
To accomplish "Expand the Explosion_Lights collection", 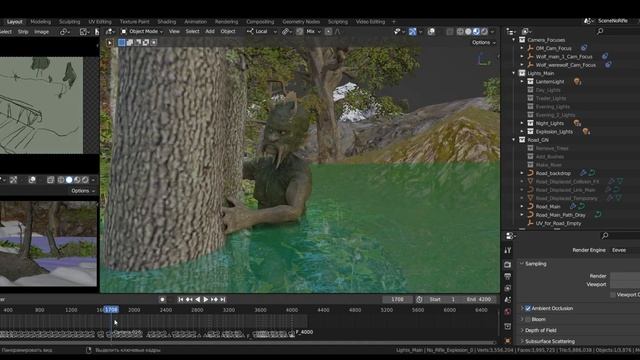I will (x=522, y=131).
